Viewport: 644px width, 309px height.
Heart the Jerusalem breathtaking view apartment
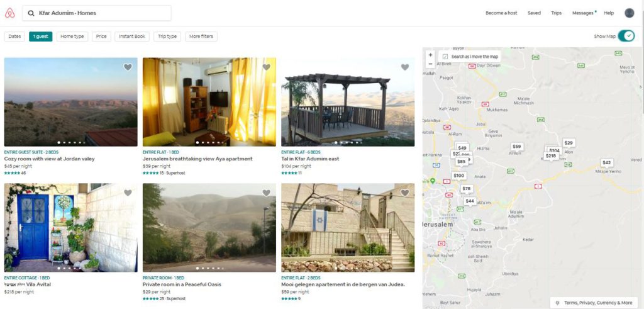(266, 67)
